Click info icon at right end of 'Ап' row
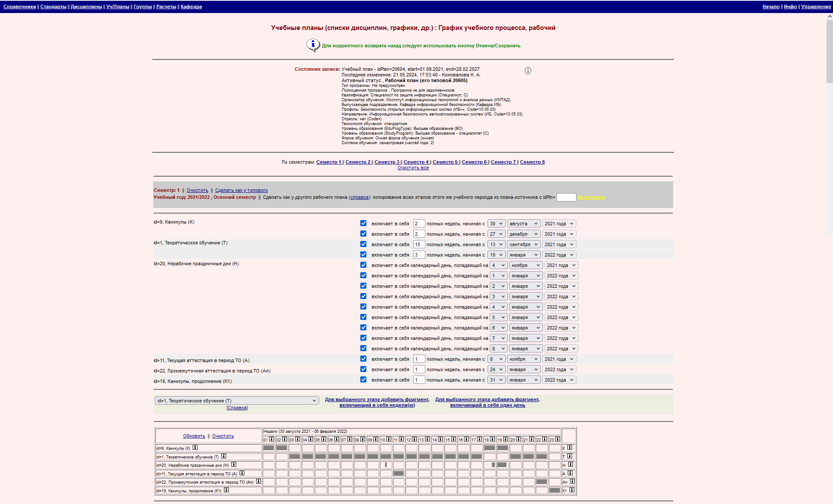Viewport: 833px width, 504px height. click(572, 481)
